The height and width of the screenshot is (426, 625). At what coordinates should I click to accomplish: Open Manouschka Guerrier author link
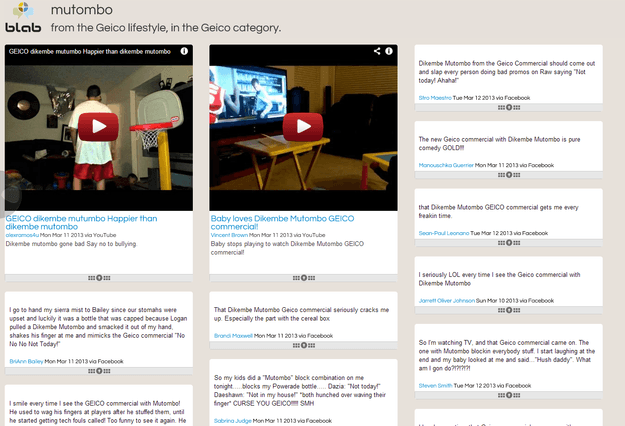click(x=446, y=165)
